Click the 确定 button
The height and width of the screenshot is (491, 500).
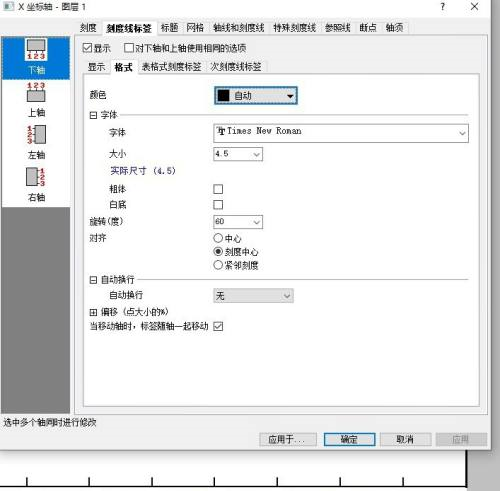349,439
